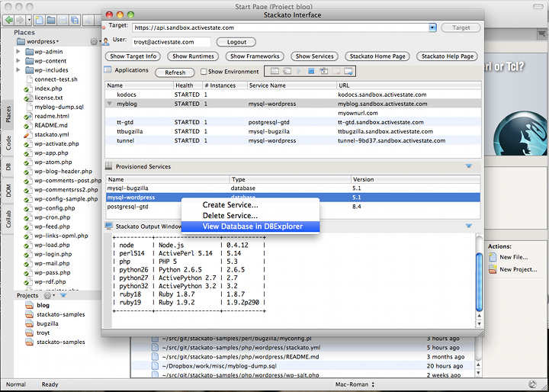
Task: Collapse the Stackato Output Window section
Action: click(469, 226)
